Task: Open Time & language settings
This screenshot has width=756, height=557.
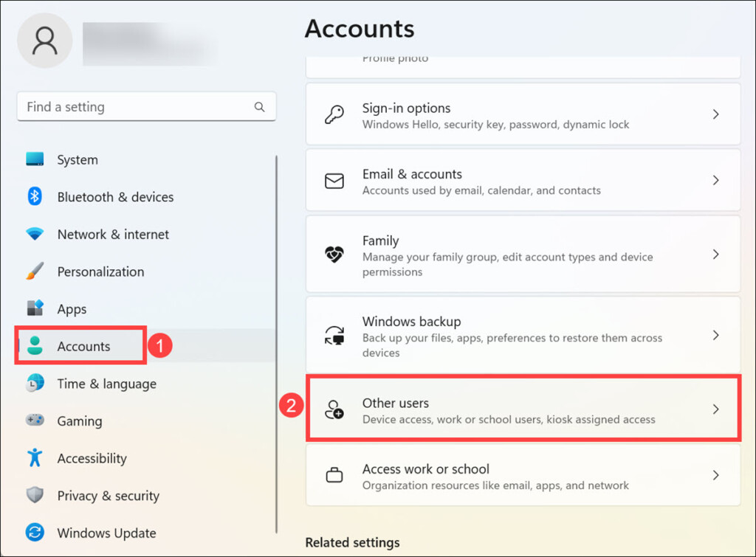Action: pos(106,384)
